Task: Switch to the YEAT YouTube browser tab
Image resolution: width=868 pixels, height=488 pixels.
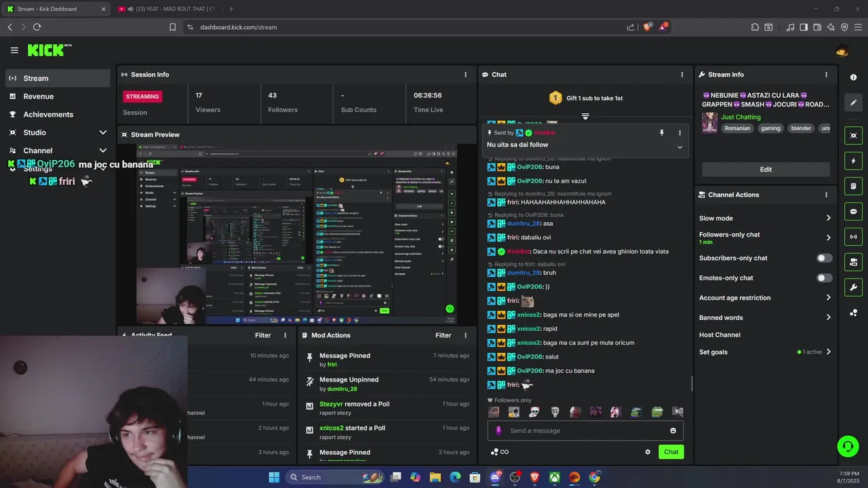Action: click(x=166, y=9)
